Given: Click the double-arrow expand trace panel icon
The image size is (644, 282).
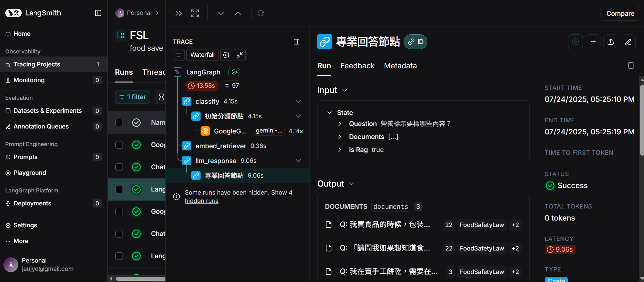Looking at the screenshot, I should [x=178, y=13].
